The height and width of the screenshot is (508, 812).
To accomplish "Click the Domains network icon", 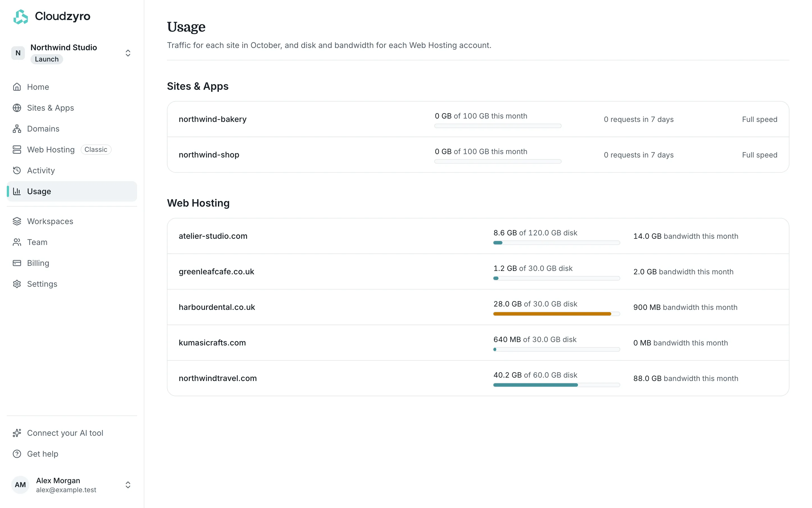I will point(17,129).
